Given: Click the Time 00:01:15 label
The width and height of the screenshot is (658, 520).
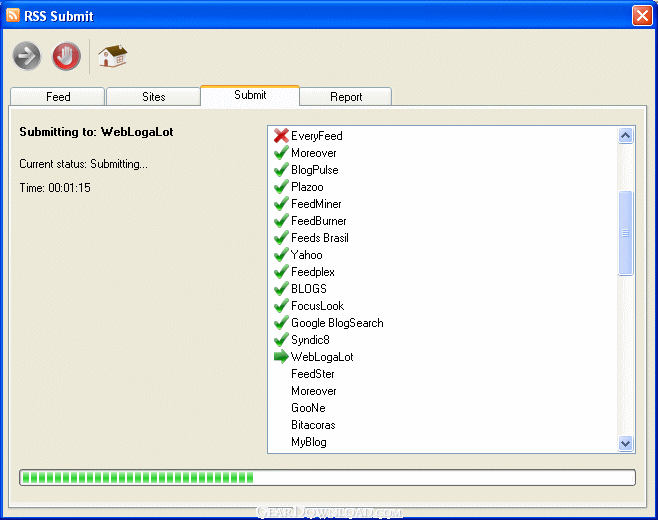Looking at the screenshot, I should pyautogui.click(x=55, y=188).
